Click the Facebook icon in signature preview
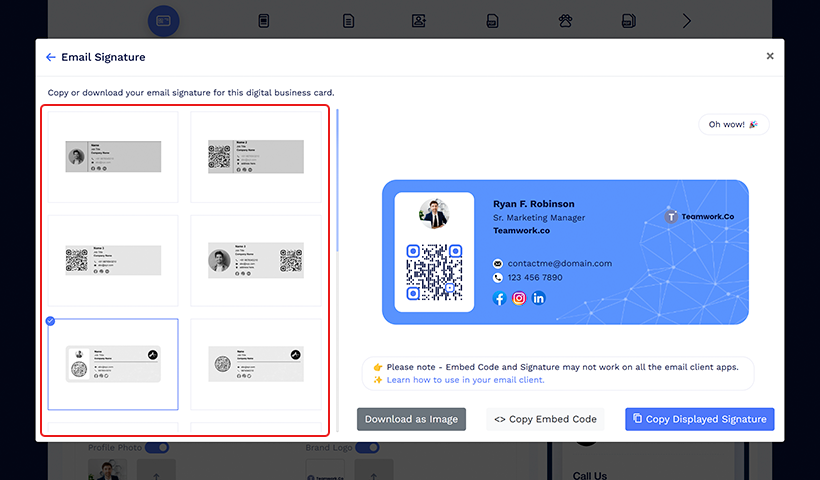This screenshot has width=820, height=480. point(499,298)
